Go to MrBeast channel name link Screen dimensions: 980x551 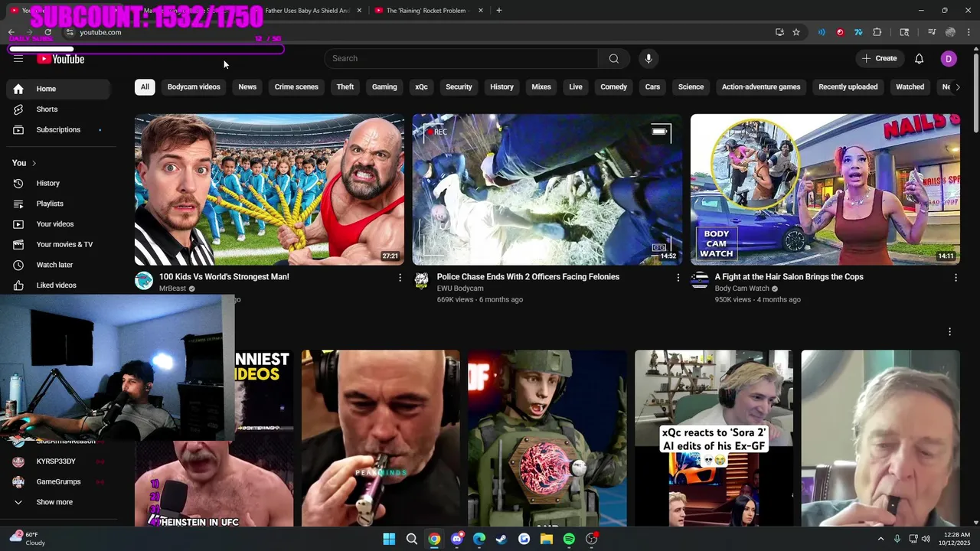172,289
